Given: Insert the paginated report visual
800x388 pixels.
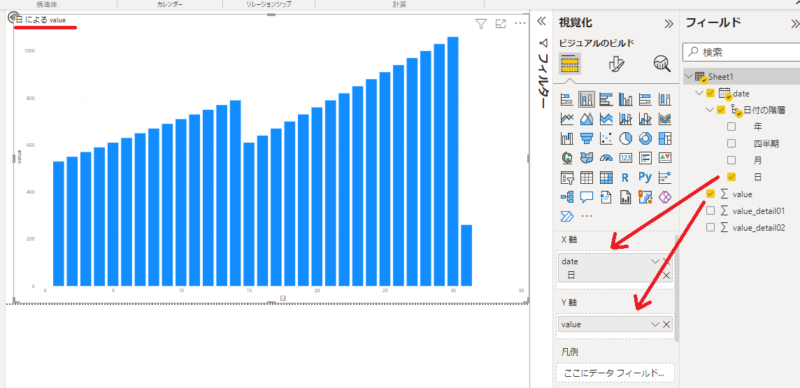Looking at the screenshot, I should click(625, 197).
